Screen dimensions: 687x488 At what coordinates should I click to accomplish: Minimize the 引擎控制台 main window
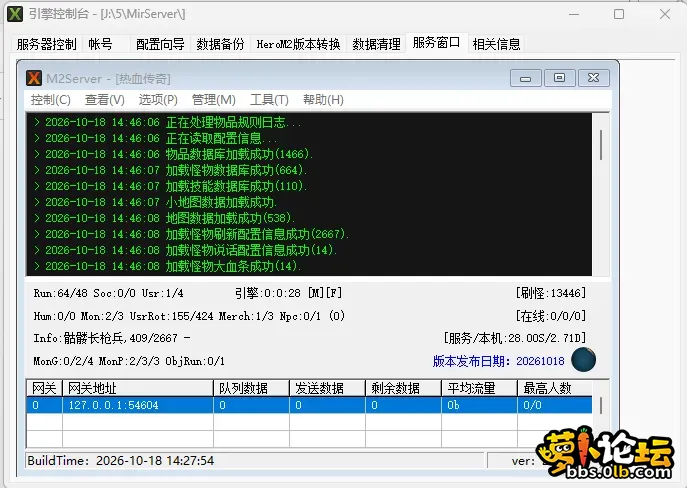(x=574, y=14)
